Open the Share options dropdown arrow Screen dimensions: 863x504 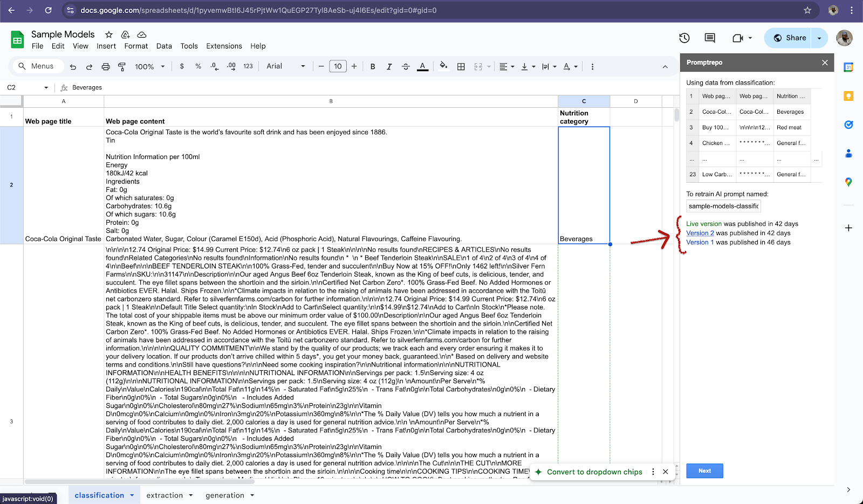[819, 38]
